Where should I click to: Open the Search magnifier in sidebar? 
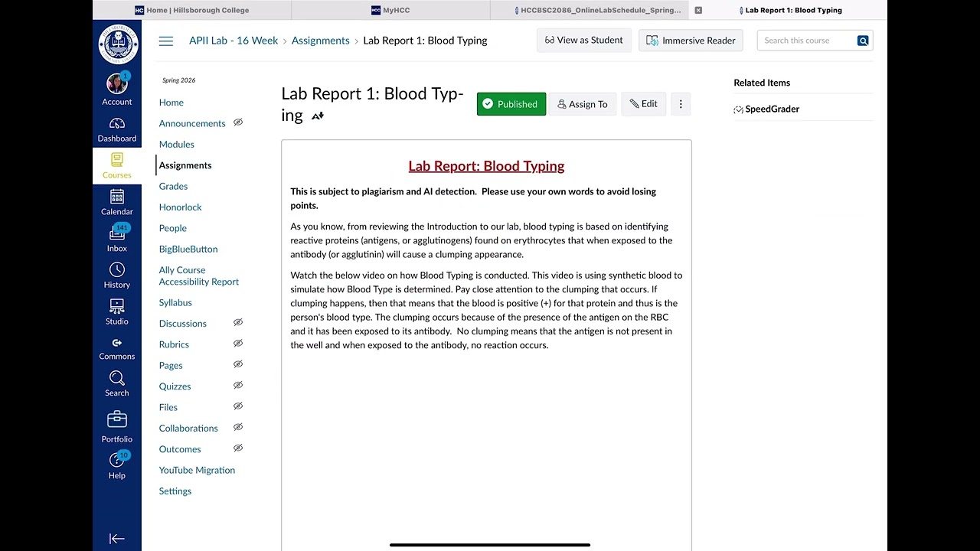[x=117, y=378]
